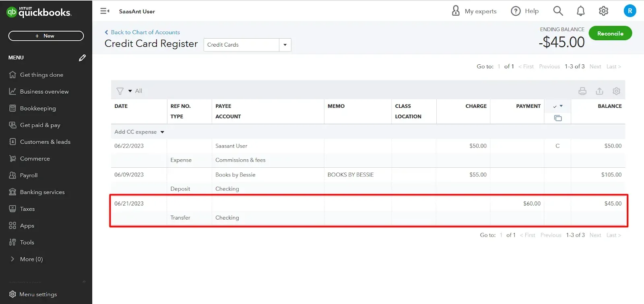Click the QuickBooks logo
The height and width of the screenshot is (304, 644).
pos(39,12)
